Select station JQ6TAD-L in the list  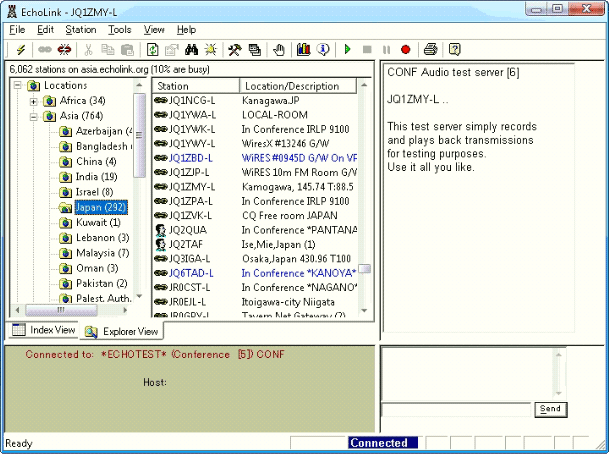(255, 273)
